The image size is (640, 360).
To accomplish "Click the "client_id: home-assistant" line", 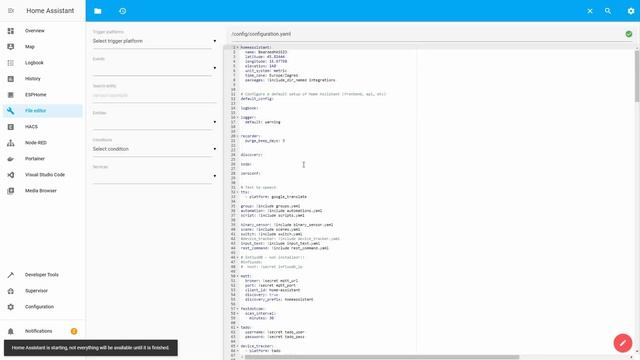I will 272,290.
